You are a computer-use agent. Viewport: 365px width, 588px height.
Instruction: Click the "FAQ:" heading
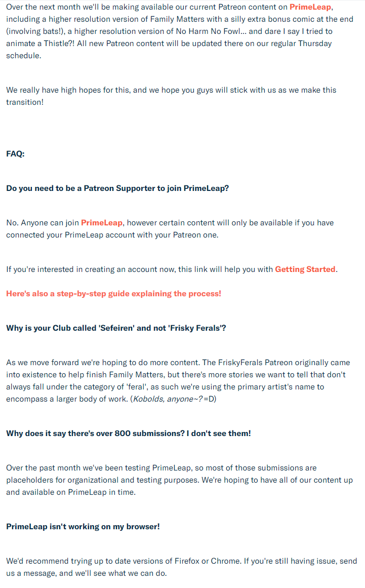[x=15, y=154]
